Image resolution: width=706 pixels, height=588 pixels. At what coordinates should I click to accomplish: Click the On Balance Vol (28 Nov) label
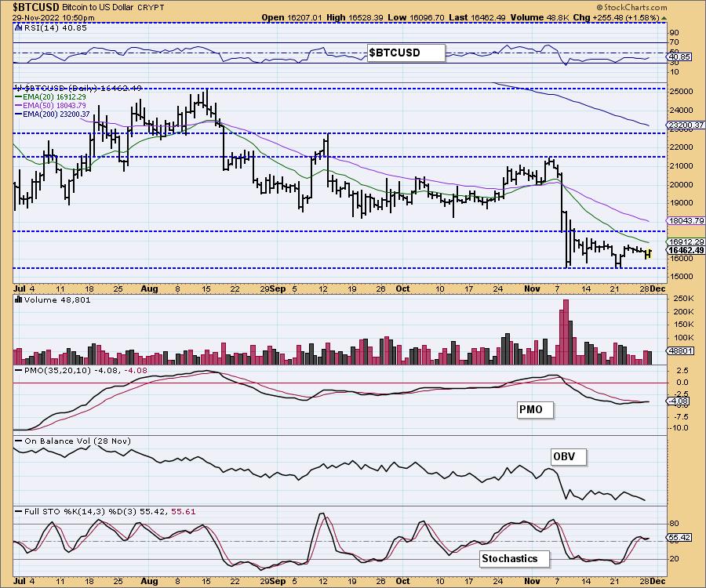click(x=78, y=441)
